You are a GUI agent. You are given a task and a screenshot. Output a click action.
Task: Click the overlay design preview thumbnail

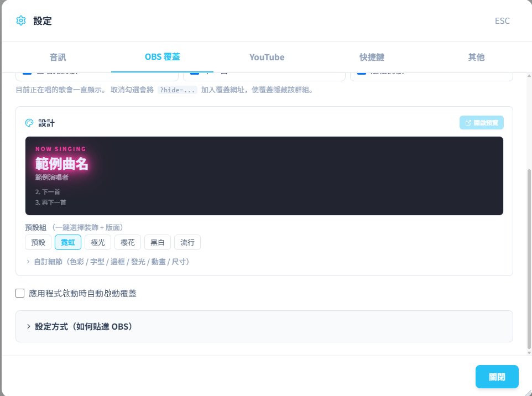click(264, 176)
